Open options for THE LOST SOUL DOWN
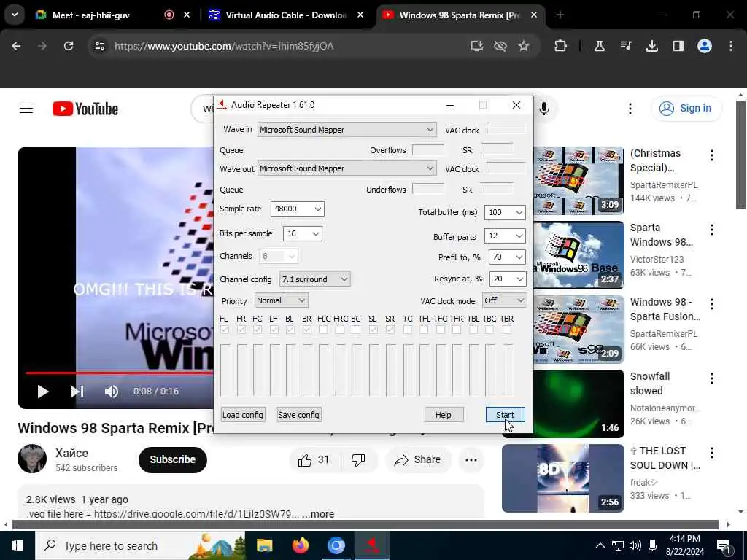 [x=712, y=453]
